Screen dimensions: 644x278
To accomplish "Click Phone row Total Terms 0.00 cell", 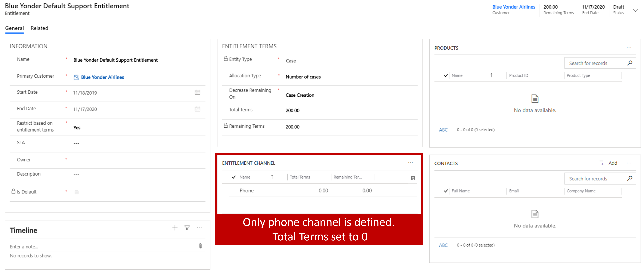I will coord(323,191).
